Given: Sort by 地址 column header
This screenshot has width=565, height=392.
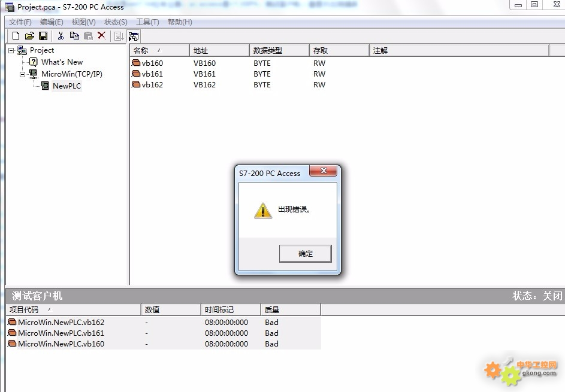Looking at the screenshot, I should click(219, 51).
